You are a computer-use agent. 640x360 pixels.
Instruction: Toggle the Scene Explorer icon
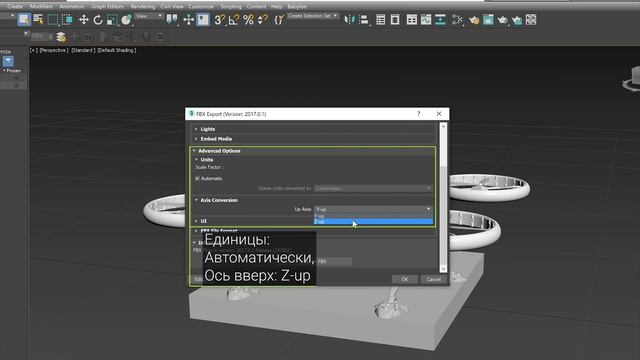tap(380, 20)
